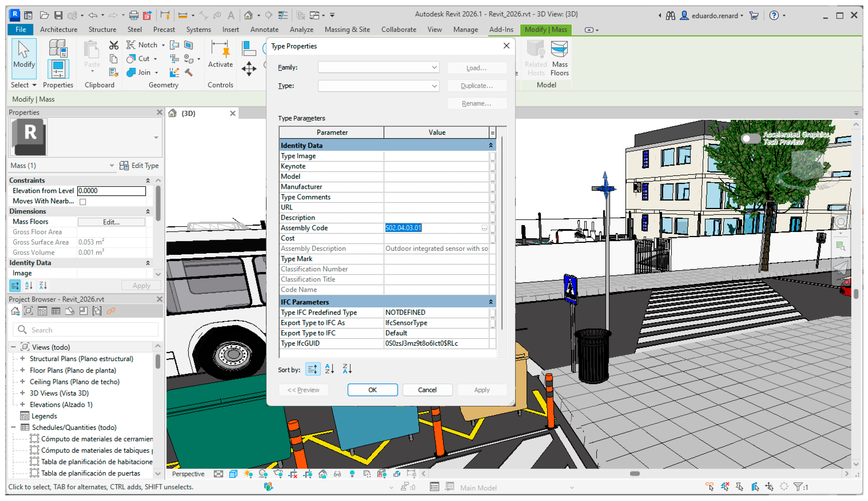Click the sun path icon in view bar
The width and height of the screenshot is (868, 501).
[x=248, y=474]
